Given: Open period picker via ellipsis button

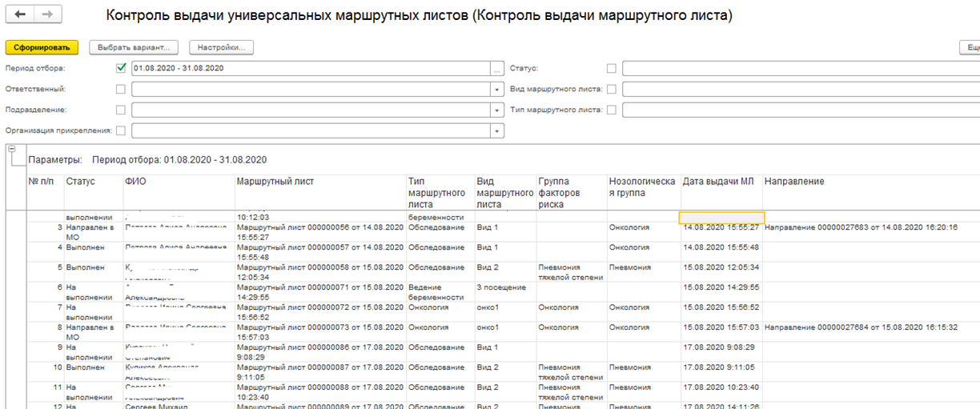Looking at the screenshot, I should coord(497,69).
